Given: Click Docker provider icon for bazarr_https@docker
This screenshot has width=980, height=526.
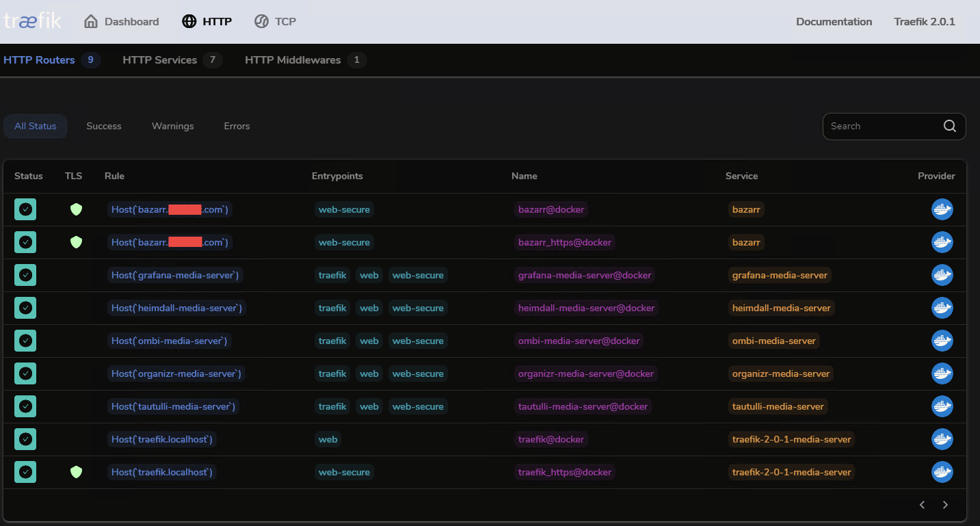Looking at the screenshot, I should click(x=942, y=242).
